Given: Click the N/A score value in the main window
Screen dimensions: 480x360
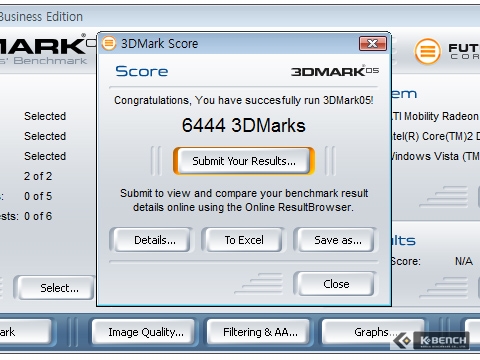Looking at the screenshot, I should click(x=464, y=261).
